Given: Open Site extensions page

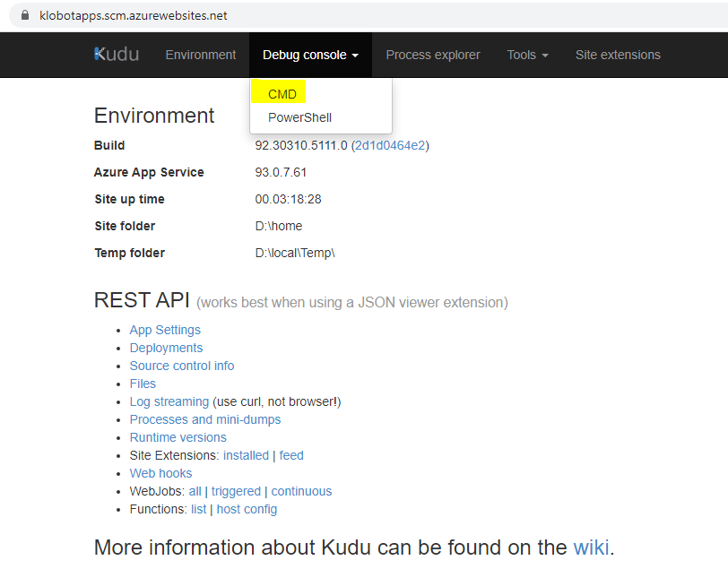Looking at the screenshot, I should [618, 55].
